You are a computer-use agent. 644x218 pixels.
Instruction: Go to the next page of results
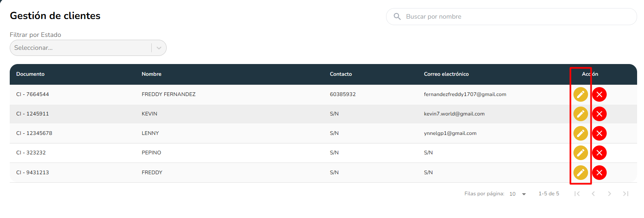click(610, 194)
